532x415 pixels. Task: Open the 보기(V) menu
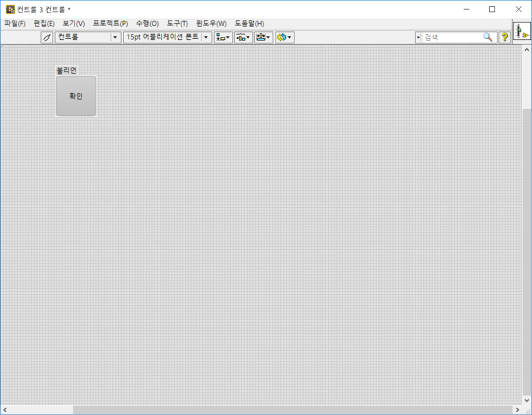click(74, 23)
